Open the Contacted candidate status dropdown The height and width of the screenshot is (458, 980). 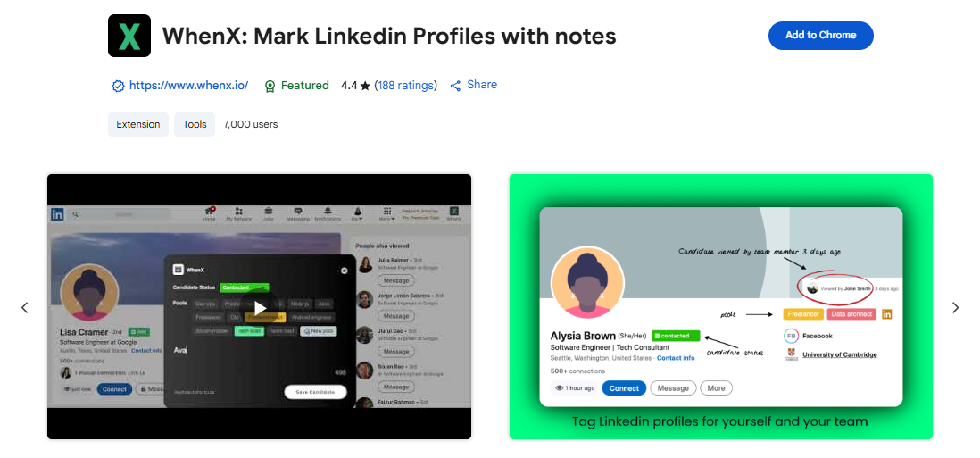pyautogui.click(x=245, y=287)
